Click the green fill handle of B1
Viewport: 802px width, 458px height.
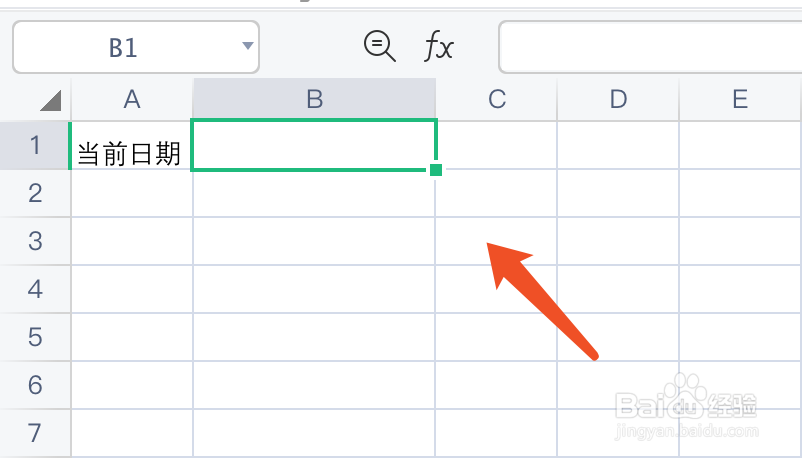[x=436, y=170]
